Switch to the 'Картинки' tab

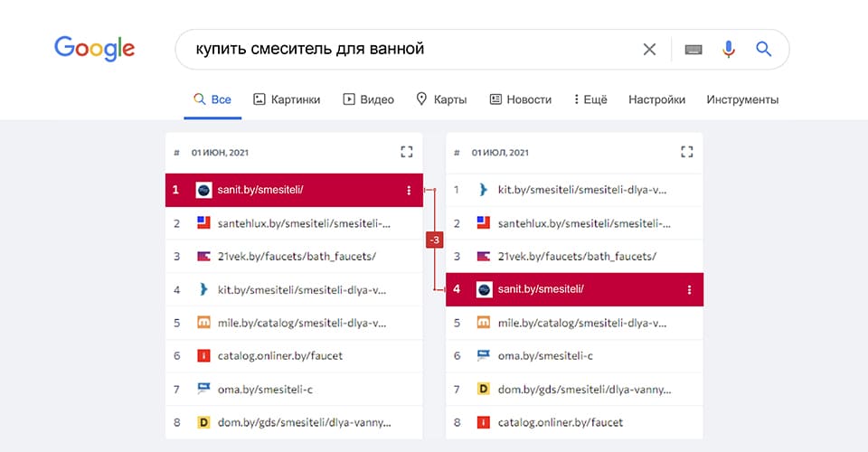(x=287, y=99)
